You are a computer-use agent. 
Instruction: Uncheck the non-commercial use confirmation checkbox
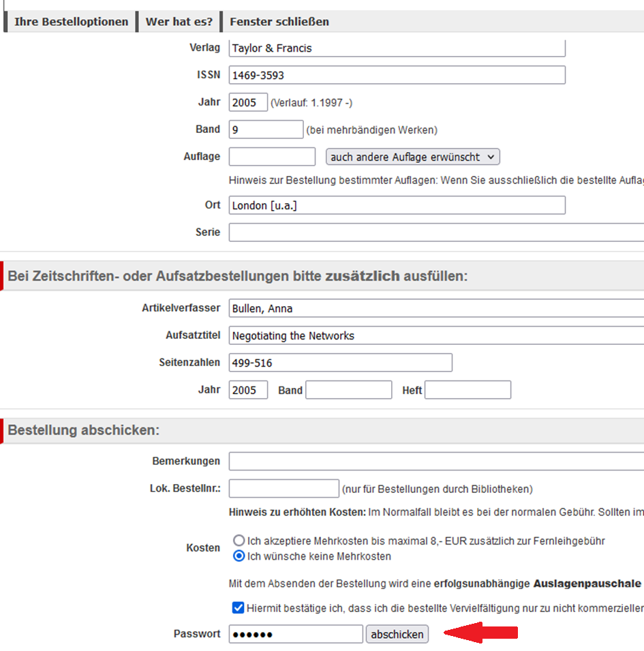[238, 607]
